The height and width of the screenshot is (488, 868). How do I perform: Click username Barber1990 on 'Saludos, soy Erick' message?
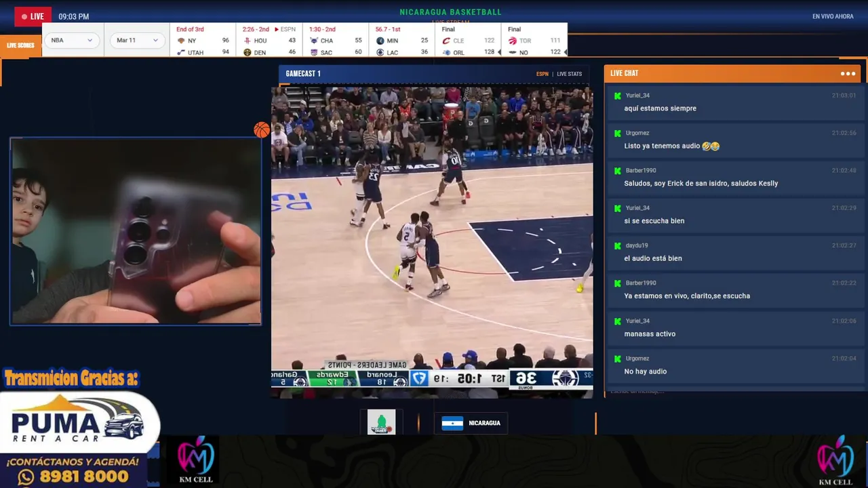point(641,170)
